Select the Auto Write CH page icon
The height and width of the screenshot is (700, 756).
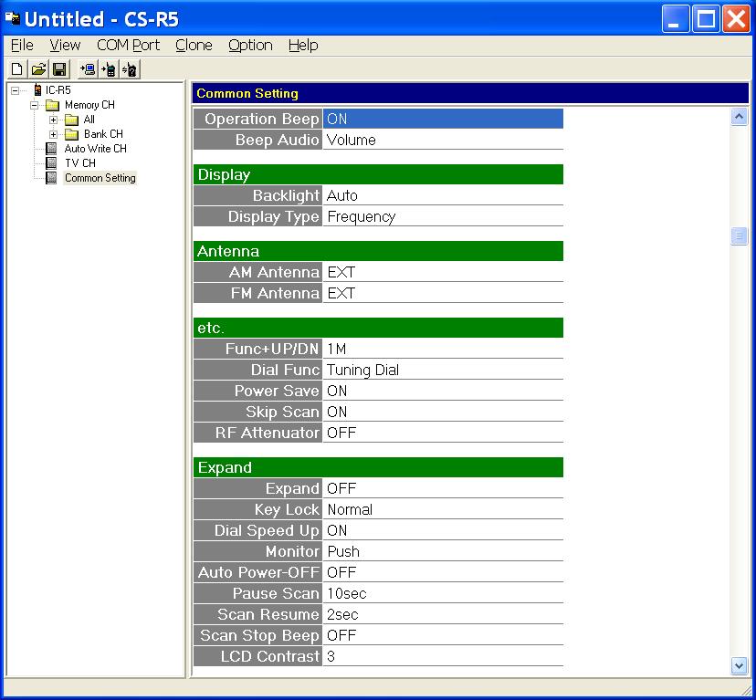(51, 149)
